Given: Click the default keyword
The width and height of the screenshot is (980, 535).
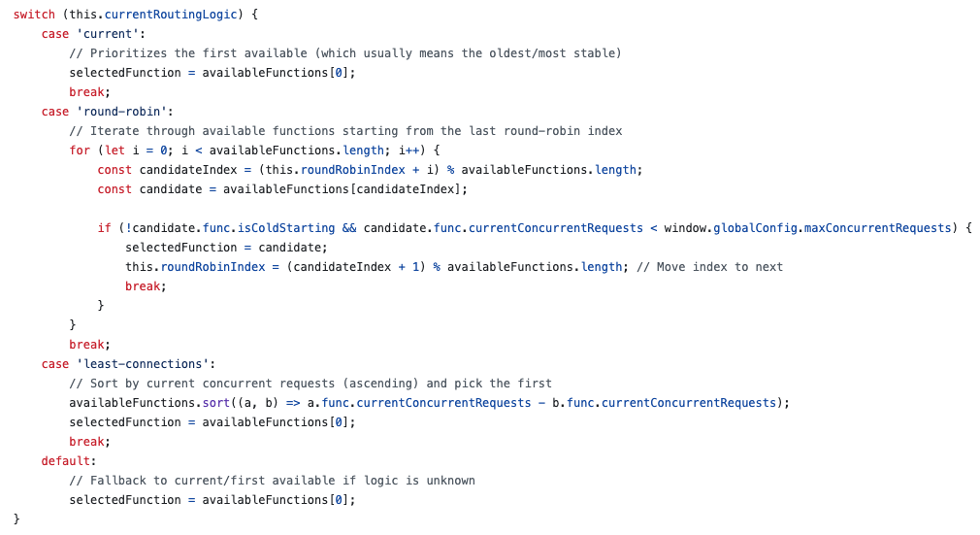Looking at the screenshot, I should coord(66,461).
